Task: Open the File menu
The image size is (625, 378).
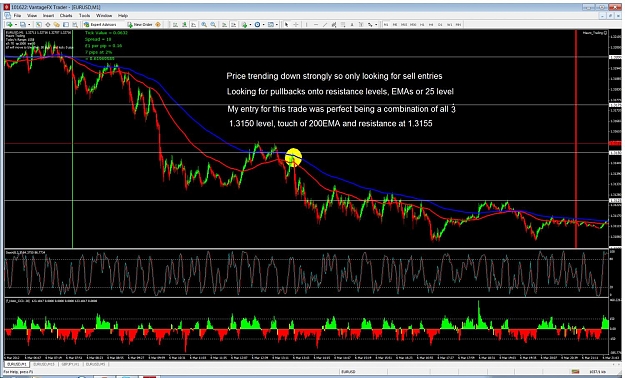Action: pos(18,16)
